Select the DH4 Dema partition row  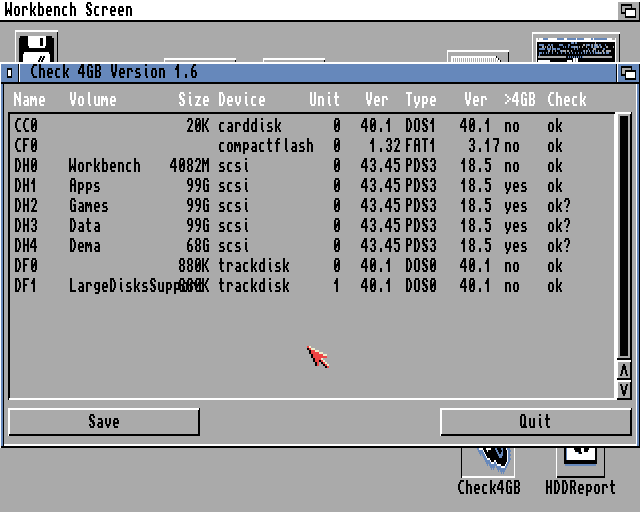pyautogui.click(x=300, y=246)
